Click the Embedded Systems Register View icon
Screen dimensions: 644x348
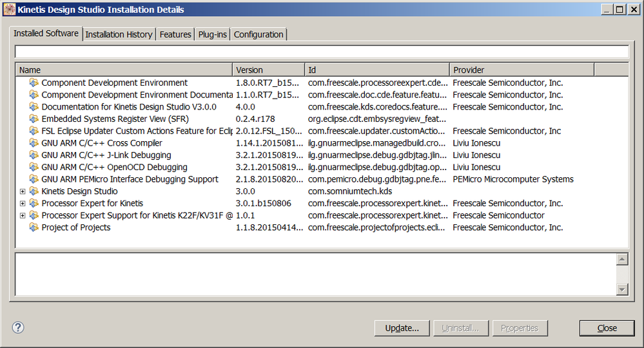pyautogui.click(x=34, y=119)
